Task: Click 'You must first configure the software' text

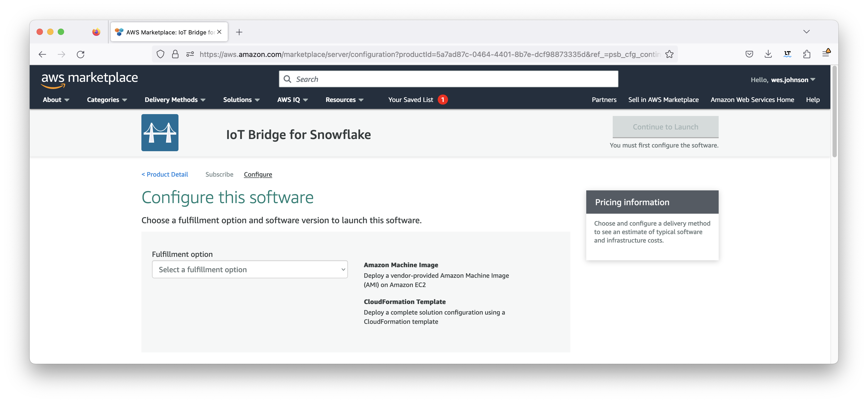Action: pyautogui.click(x=664, y=145)
